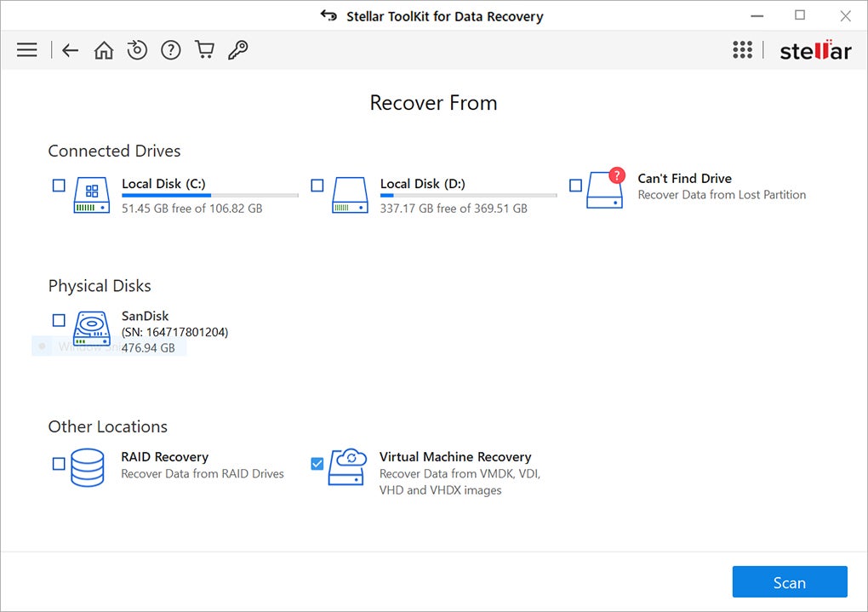Uncheck Virtual Machine Recovery

(317, 464)
